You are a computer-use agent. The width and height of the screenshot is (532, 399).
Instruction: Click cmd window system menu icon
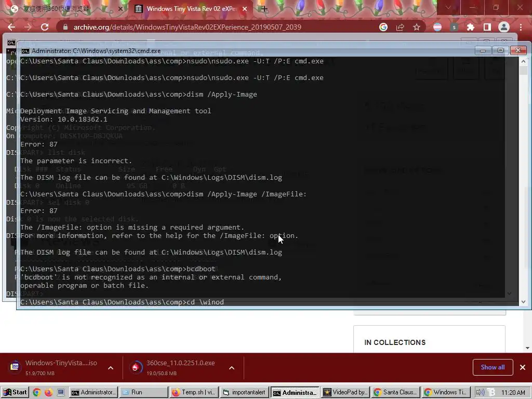[25, 51]
